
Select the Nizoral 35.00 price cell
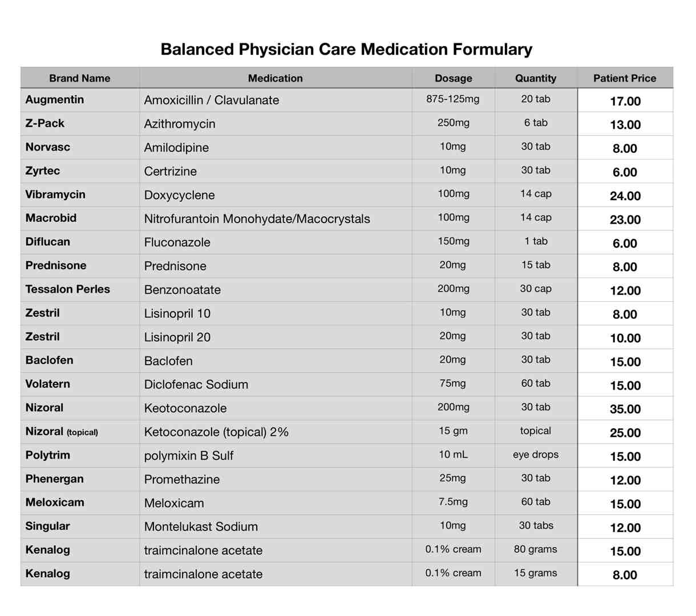[x=625, y=408]
